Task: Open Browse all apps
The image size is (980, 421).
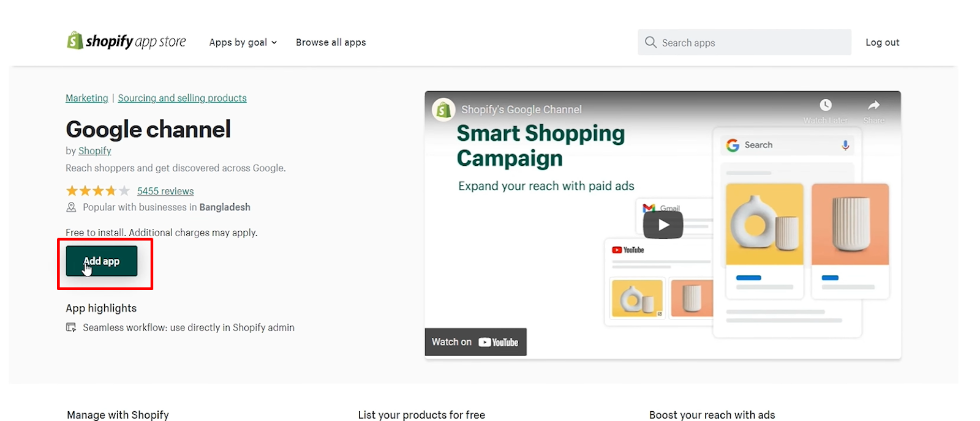Action: (331, 42)
